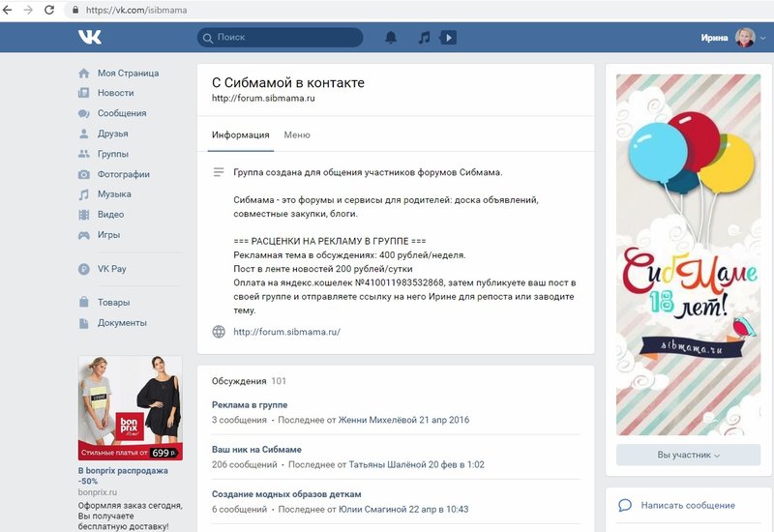Open Игры section in the sidebar
This screenshot has height=532, width=774.
click(x=110, y=235)
